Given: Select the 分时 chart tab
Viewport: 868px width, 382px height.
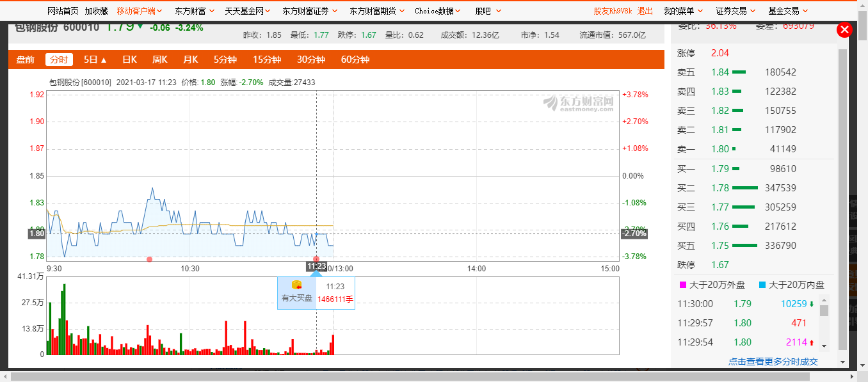Looking at the screenshot, I should [59, 60].
